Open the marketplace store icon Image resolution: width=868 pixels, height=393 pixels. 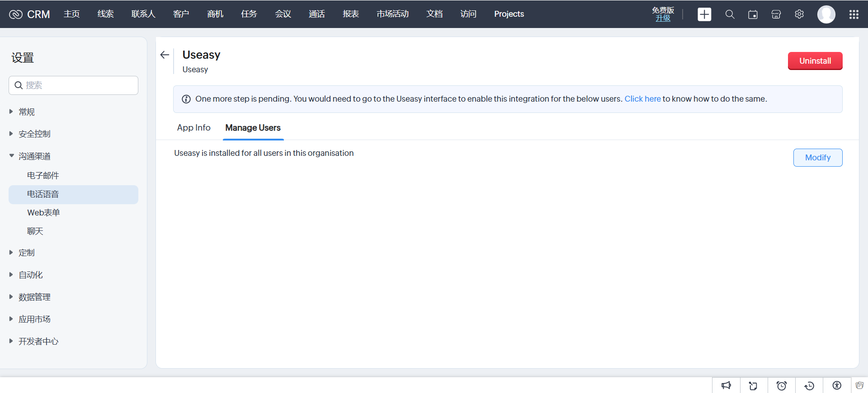point(776,14)
